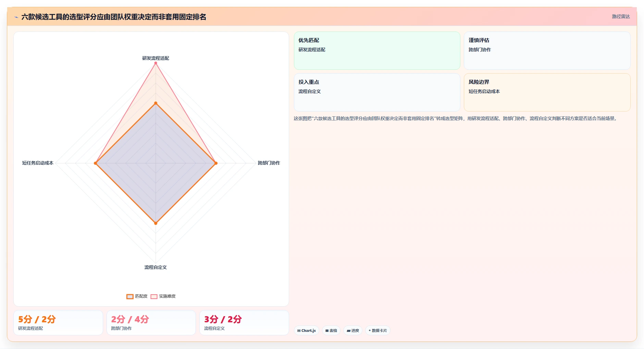Click the header title 六款候选工具的选型评分
Viewport: 644px width, 349px height.
[114, 17]
